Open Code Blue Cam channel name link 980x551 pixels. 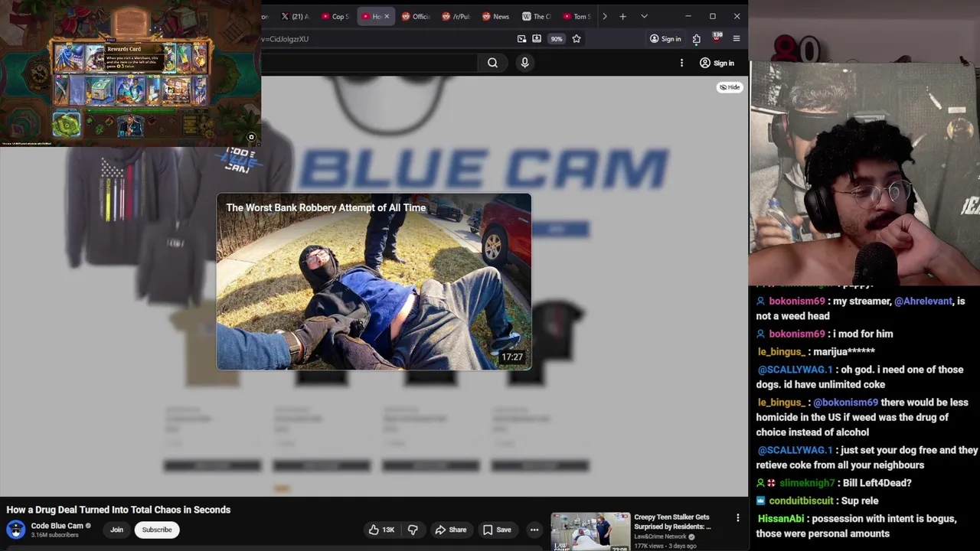coord(57,526)
